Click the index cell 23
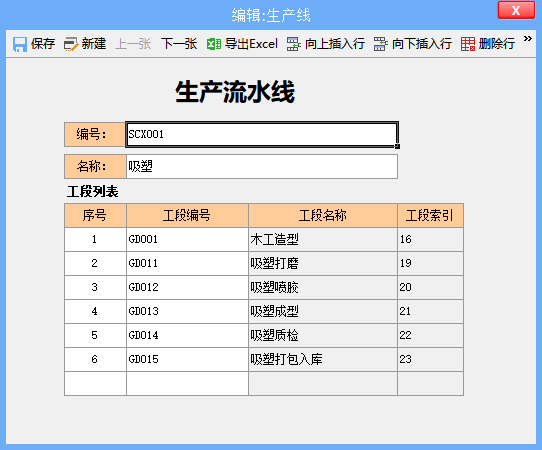Viewport: 542px width, 450px height. coord(430,359)
